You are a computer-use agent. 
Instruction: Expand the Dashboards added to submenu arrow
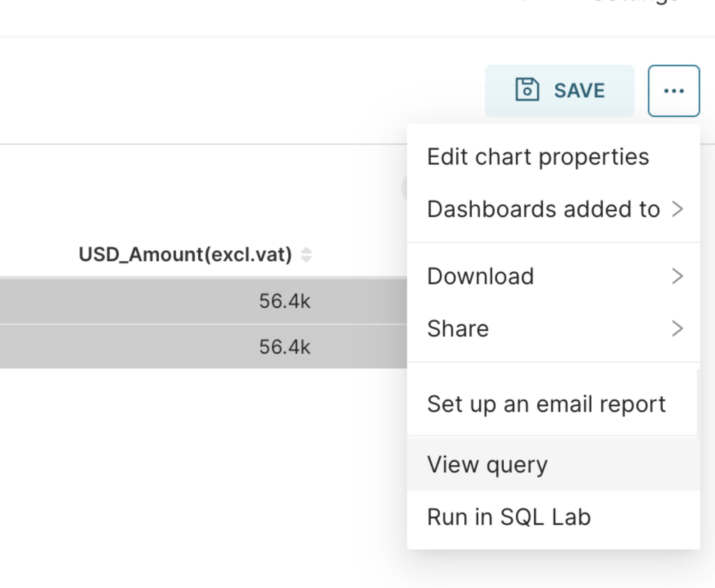click(x=678, y=209)
